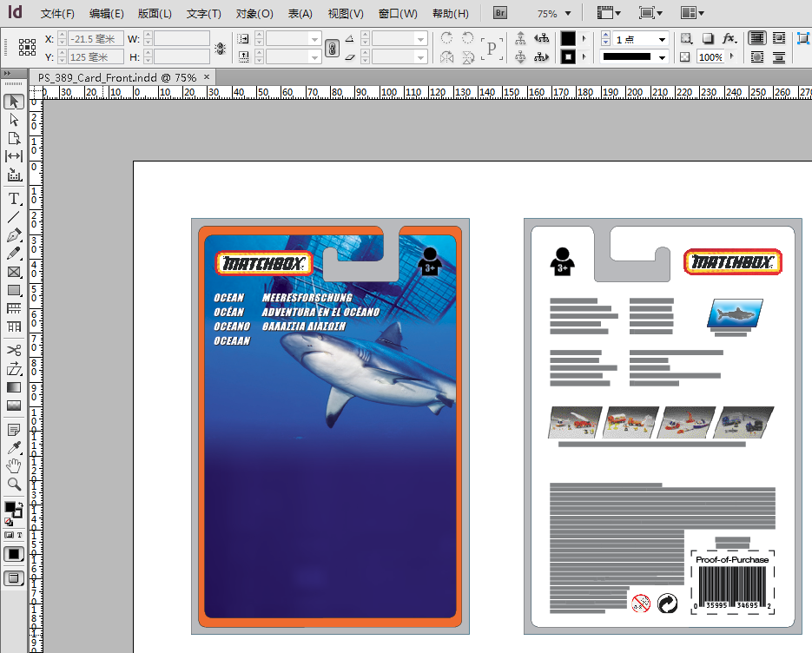Viewport: 812px width, 653px height.
Task: Toggle the drop shadow icon
Action: point(708,39)
